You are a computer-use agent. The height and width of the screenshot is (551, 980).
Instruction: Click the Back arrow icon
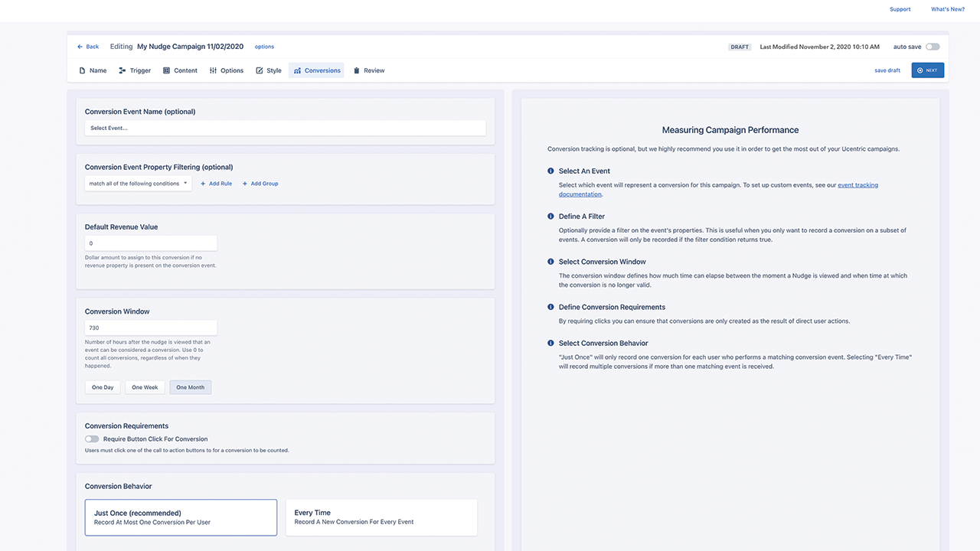click(80, 47)
